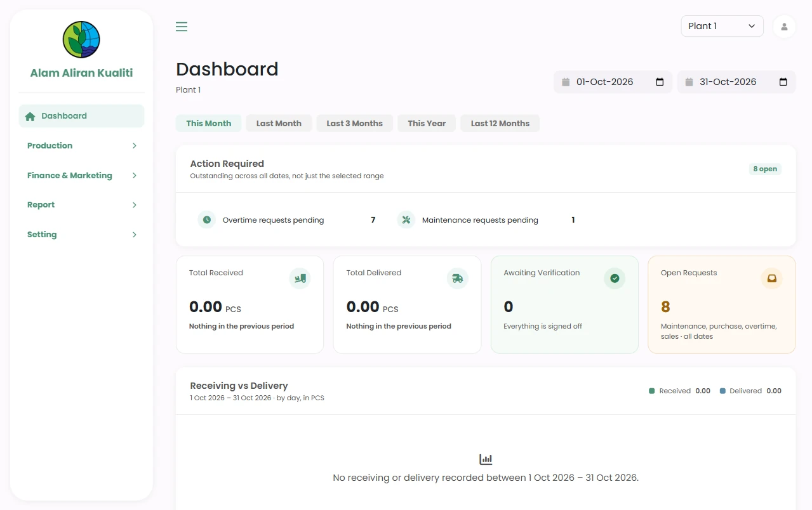Expand the Setting menu chevron
This screenshot has height=510, width=812.
[x=134, y=235]
